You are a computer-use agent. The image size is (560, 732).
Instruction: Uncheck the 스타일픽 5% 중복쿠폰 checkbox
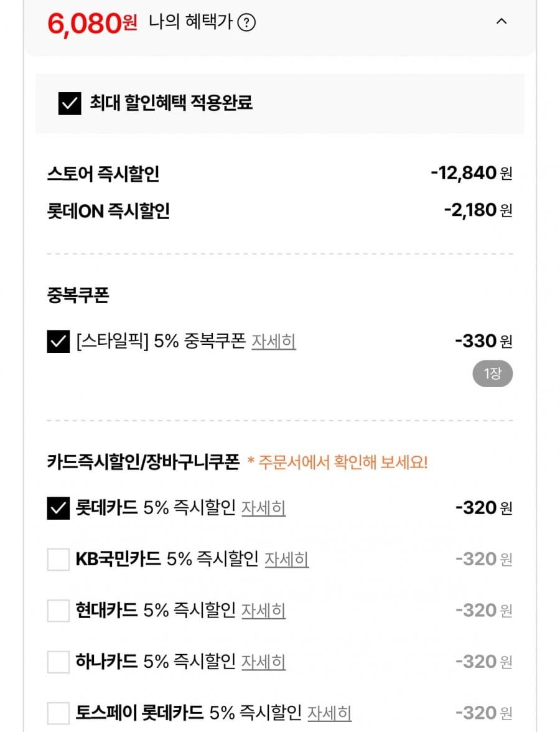click(x=58, y=342)
